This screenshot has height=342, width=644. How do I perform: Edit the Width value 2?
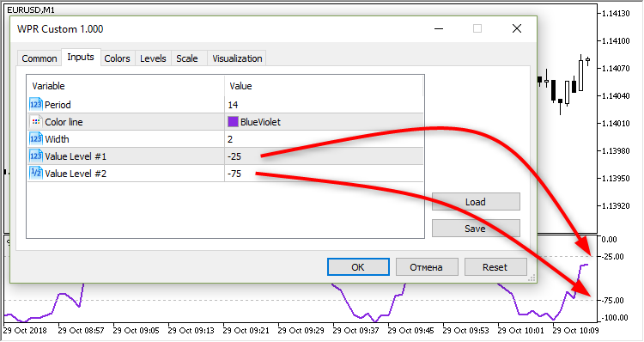pos(230,139)
